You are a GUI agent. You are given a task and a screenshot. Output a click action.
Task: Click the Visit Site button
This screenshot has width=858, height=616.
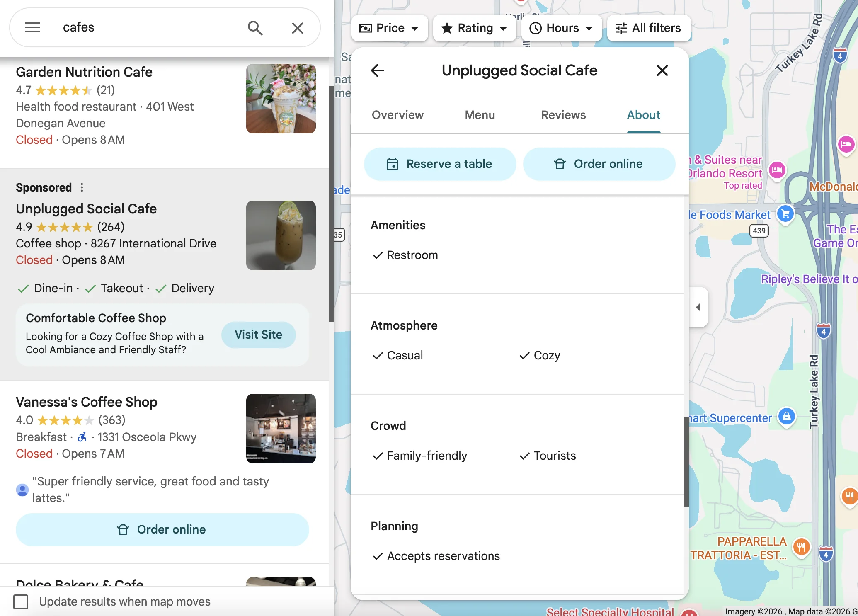(x=258, y=335)
